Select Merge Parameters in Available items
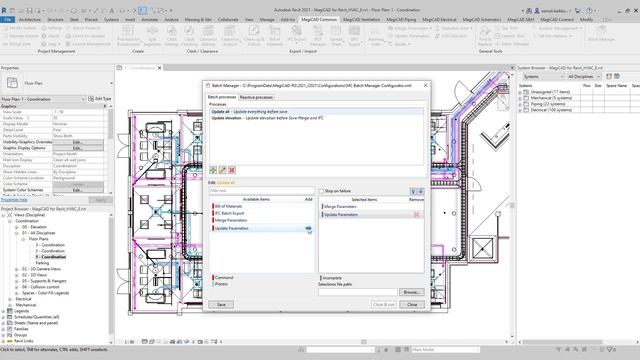Image resolution: width=640 pixels, height=360 pixels. (231, 220)
